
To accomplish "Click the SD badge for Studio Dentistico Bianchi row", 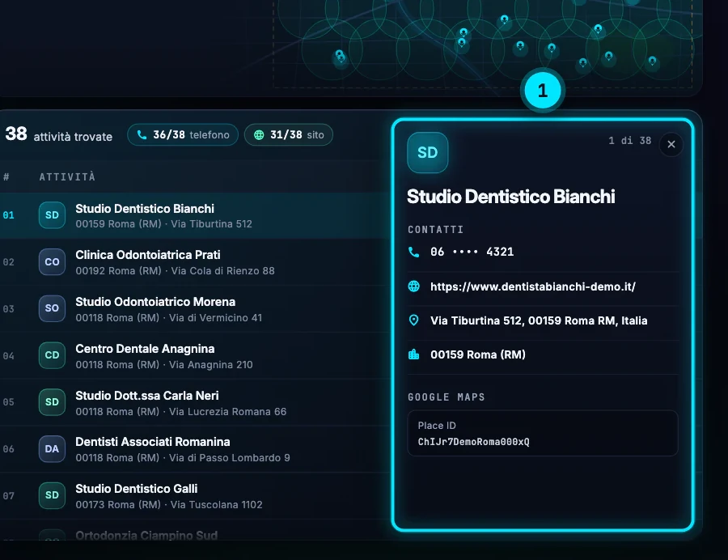I will [x=52, y=215].
